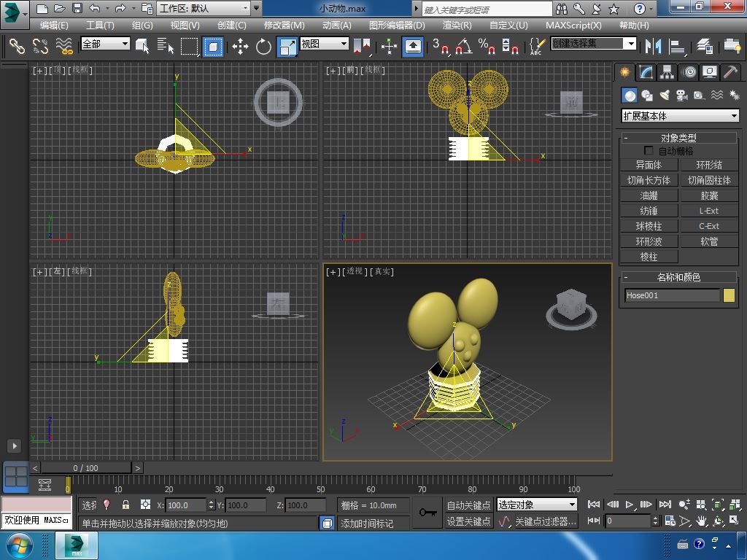Toggle the 3D Snaps button
The image size is (747, 560).
coord(441,46)
